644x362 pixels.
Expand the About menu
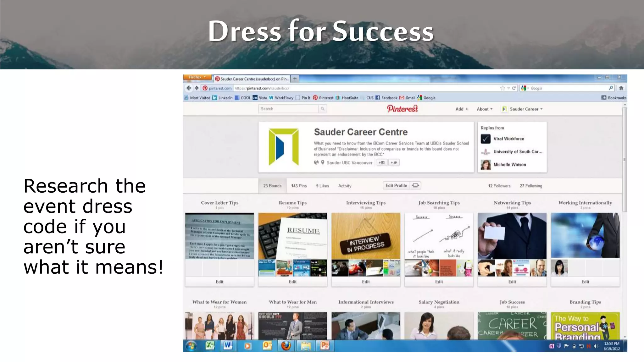pos(485,109)
